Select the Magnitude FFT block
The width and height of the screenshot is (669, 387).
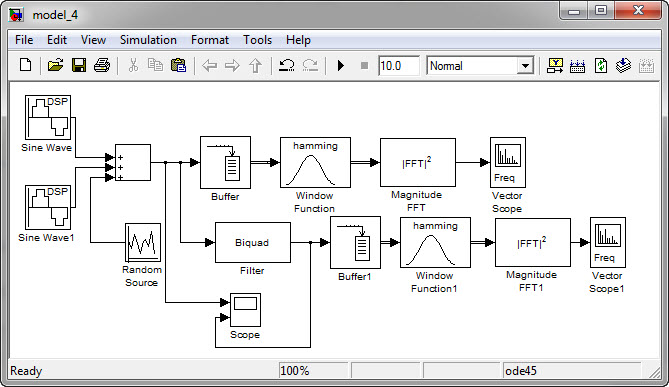click(418, 163)
